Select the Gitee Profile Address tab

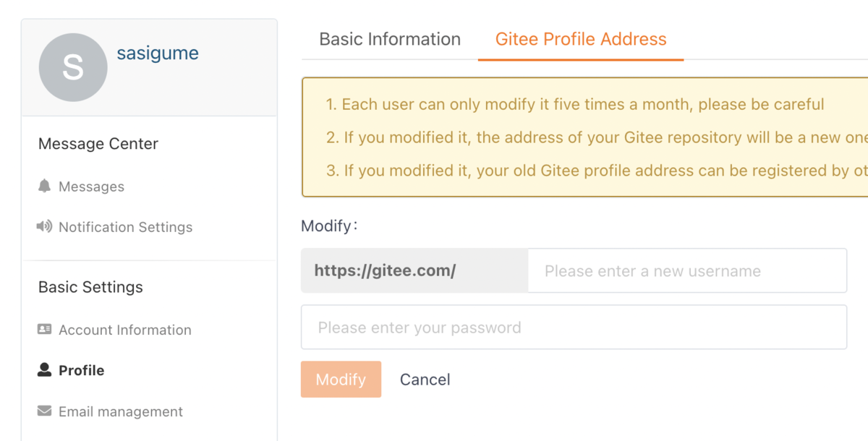point(581,39)
